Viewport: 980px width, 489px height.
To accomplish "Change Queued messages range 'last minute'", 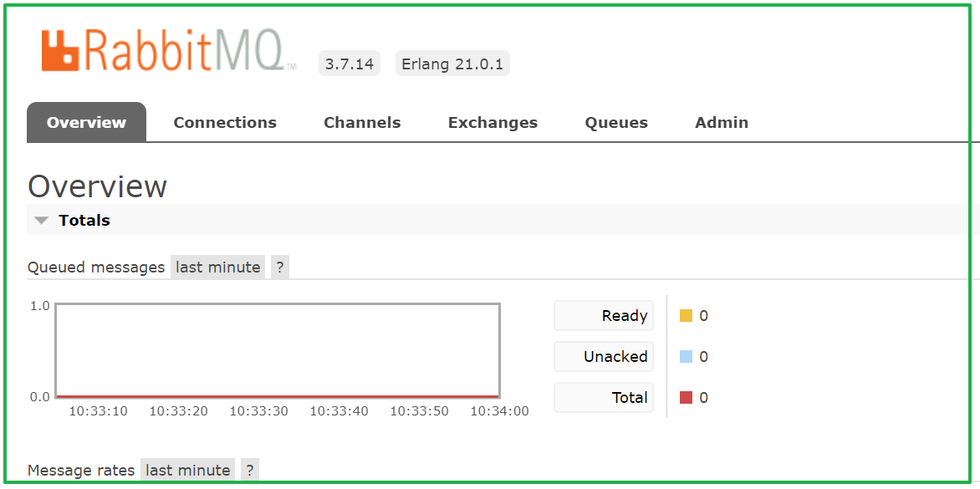I will pyautogui.click(x=217, y=267).
